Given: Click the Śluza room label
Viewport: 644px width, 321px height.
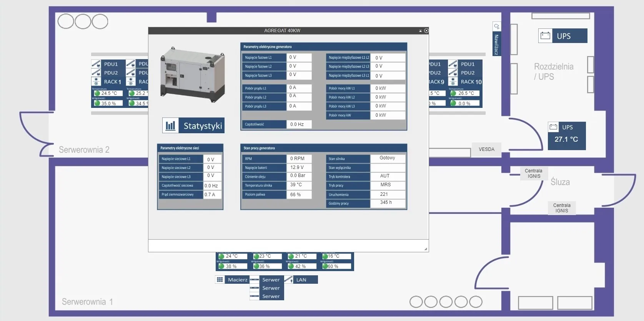Looking at the screenshot, I should pos(560,182).
